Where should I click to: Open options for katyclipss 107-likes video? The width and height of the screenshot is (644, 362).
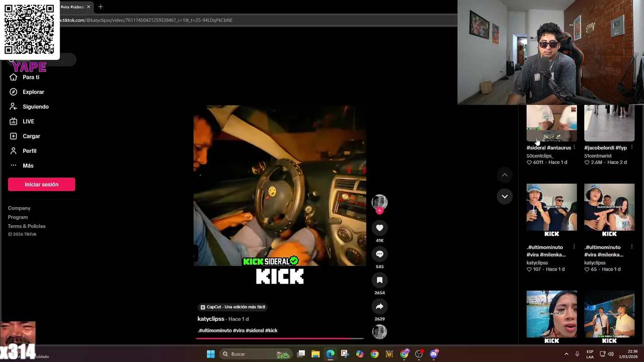tap(574, 247)
